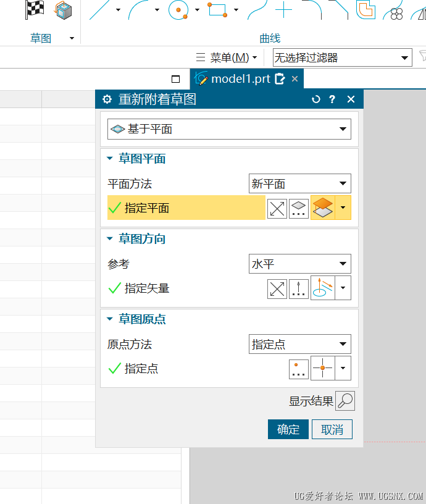Click the 指定矢量 selection row
426x504 pixels.
(x=186, y=288)
